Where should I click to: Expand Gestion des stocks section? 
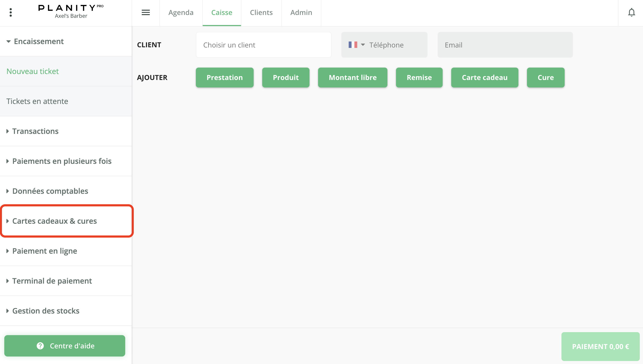tap(46, 311)
